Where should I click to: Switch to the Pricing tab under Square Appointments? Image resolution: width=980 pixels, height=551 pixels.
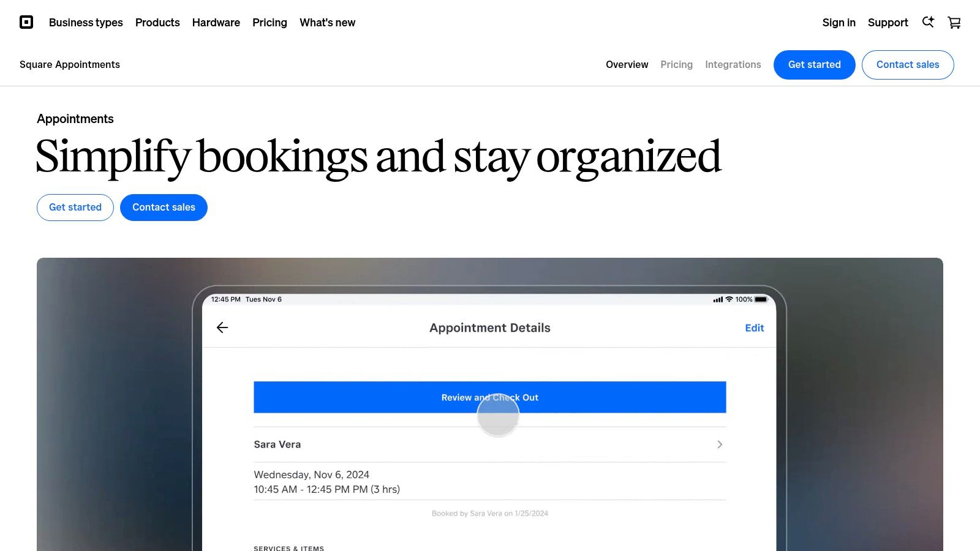(x=676, y=64)
